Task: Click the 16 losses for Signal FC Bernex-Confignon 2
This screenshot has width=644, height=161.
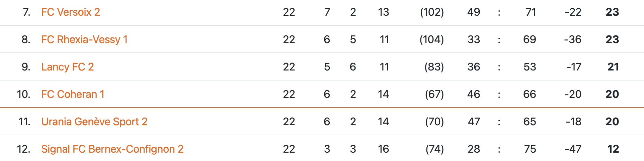Action: (x=383, y=149)
